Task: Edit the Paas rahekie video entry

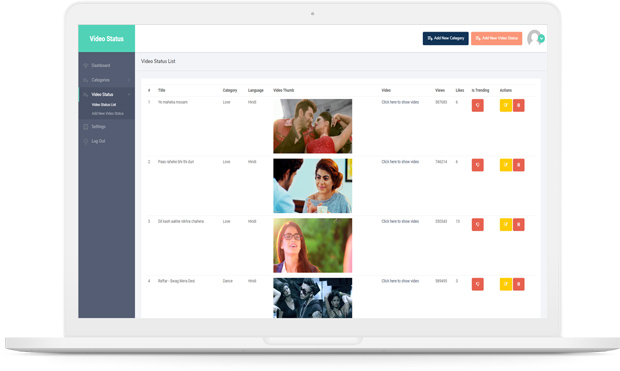Action: [x=506, y=165]
